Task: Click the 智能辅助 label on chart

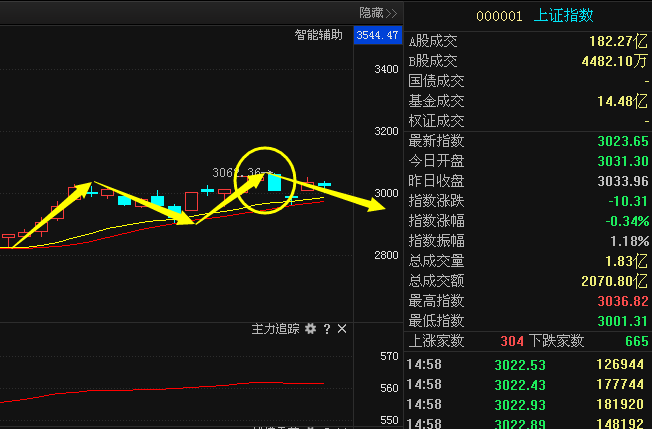Action: click(x=318, y=35)
